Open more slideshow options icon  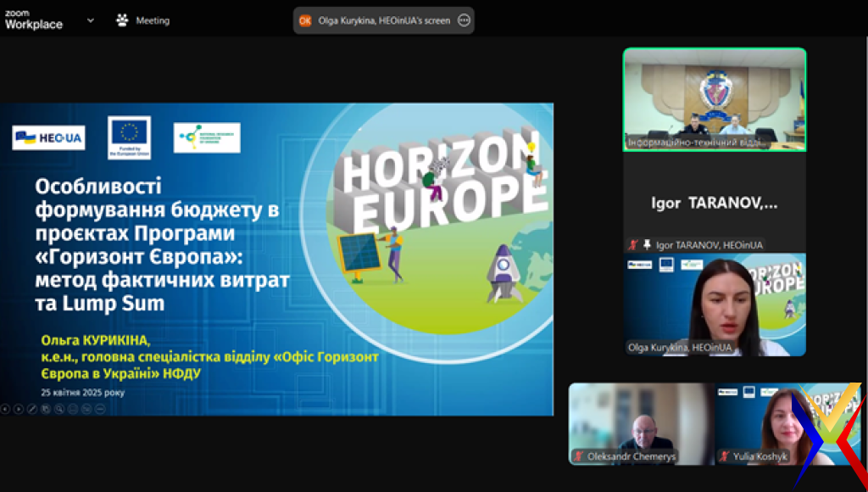pyautogui.click(x=100, y=409)
